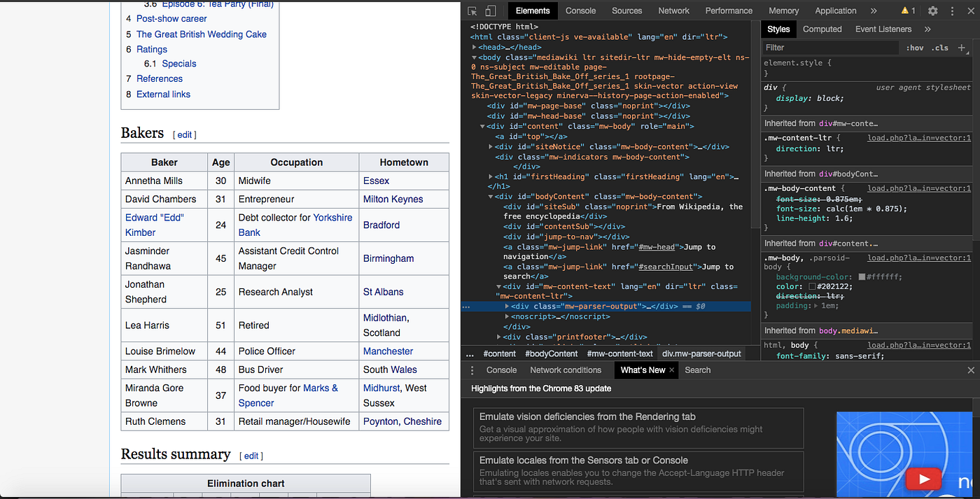Open the drawer Search tab
980x499 pixels.
pos(698,370)
